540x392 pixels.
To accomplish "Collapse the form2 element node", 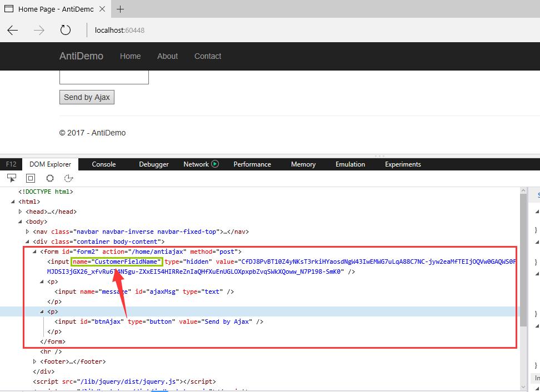I will [34, 252].
